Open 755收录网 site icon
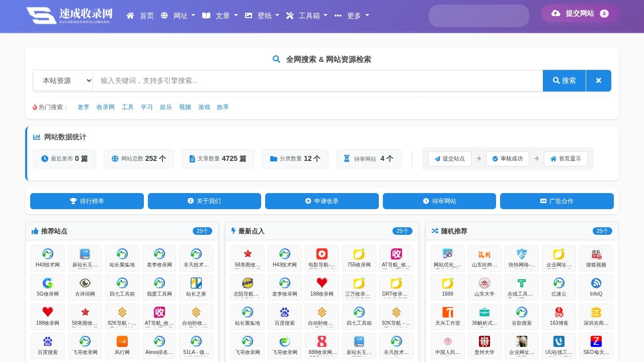 coord(359,258)
